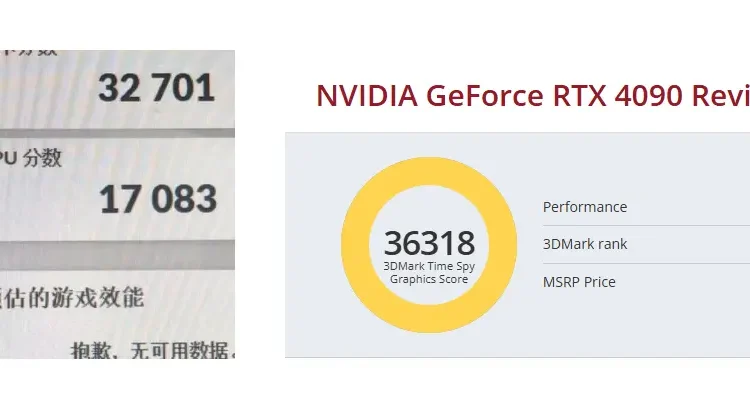Click the NVIDIA GeForce RTX 4090 review heading
The height and width of the screenshot is (409, 750).
pos(533,96)
